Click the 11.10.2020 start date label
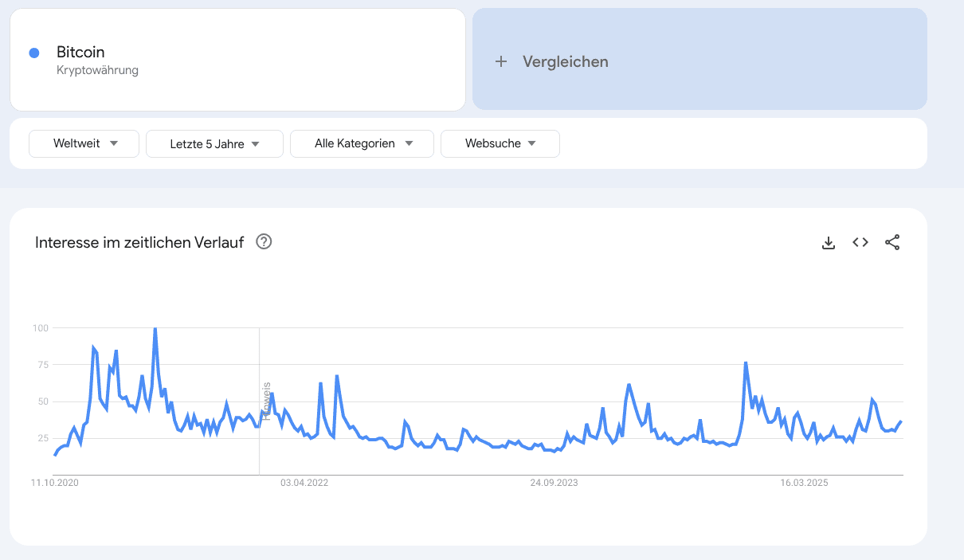 [55, 483]
